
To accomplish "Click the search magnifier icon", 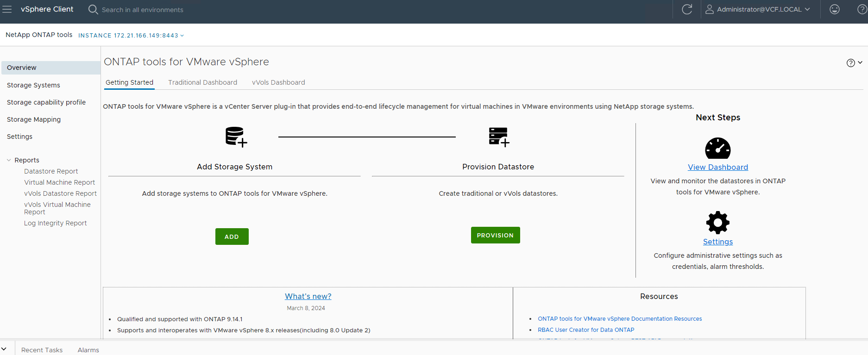I will pos(93,10).
